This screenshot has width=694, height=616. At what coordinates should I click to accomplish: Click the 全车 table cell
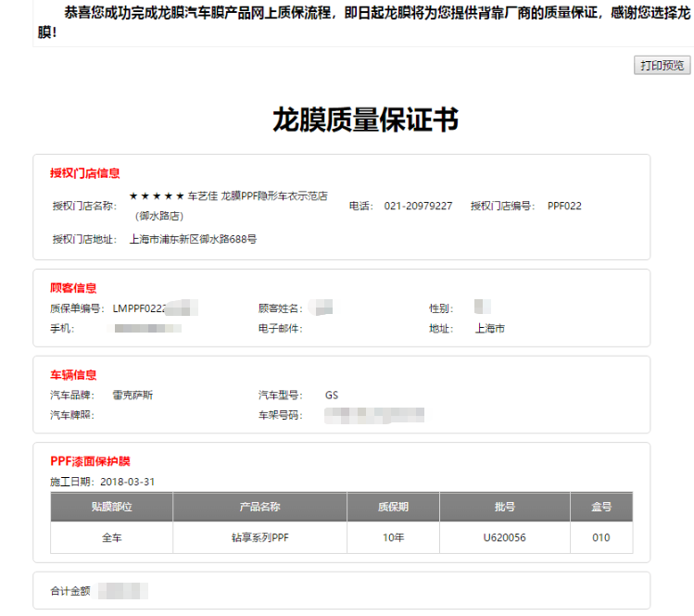tap(111, 537)
